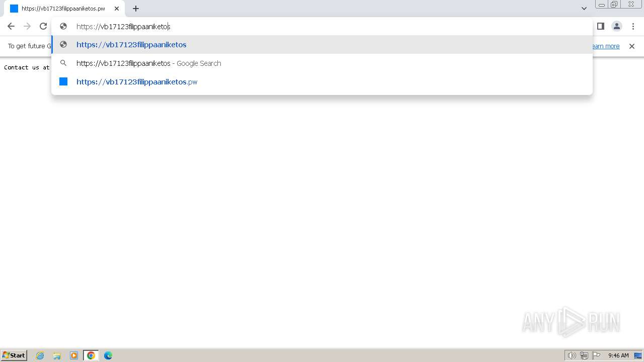Screen dimensions: 644x362
Task: Choose the Google Search suggestion row
Action: click(x=322, y=63)
